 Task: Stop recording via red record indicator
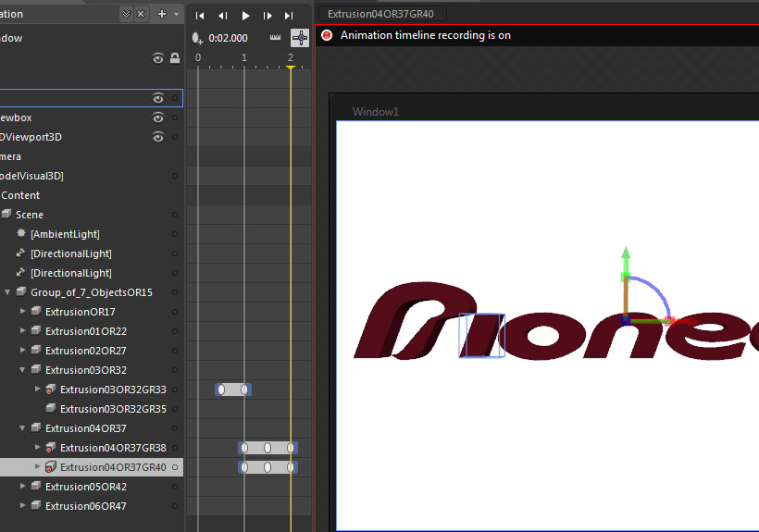pos(328,35)
